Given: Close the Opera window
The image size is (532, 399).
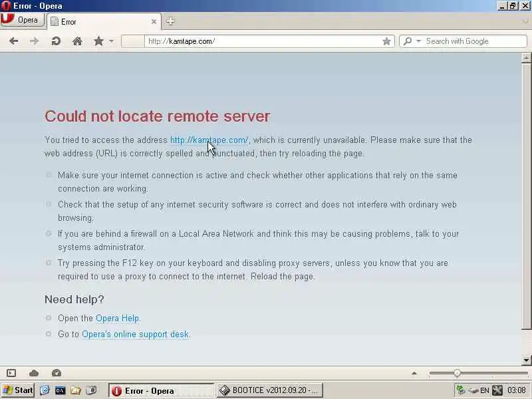Looking at the screenshot, I should click(525, 6).
